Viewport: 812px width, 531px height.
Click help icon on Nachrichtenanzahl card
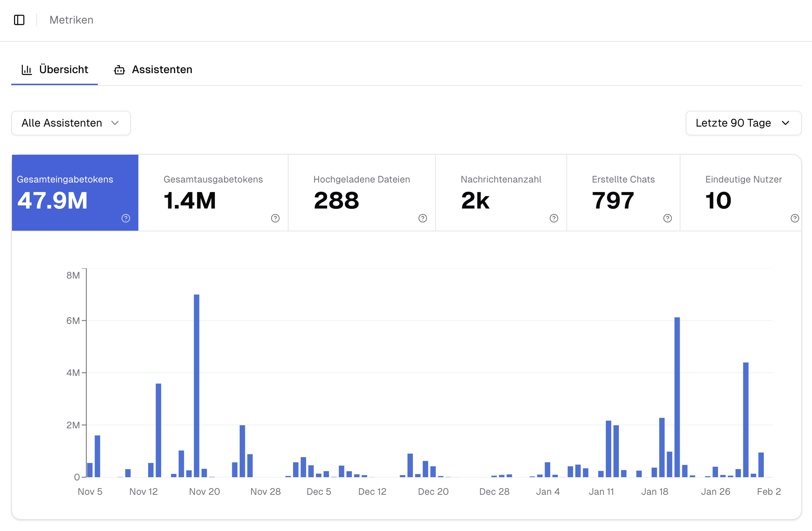(x=554, y=218)
